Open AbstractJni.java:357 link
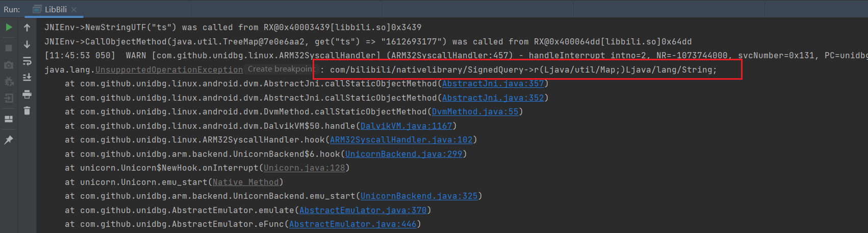Image resolution: width=868 pixels, height=233 pixels. tap(493, 83)
